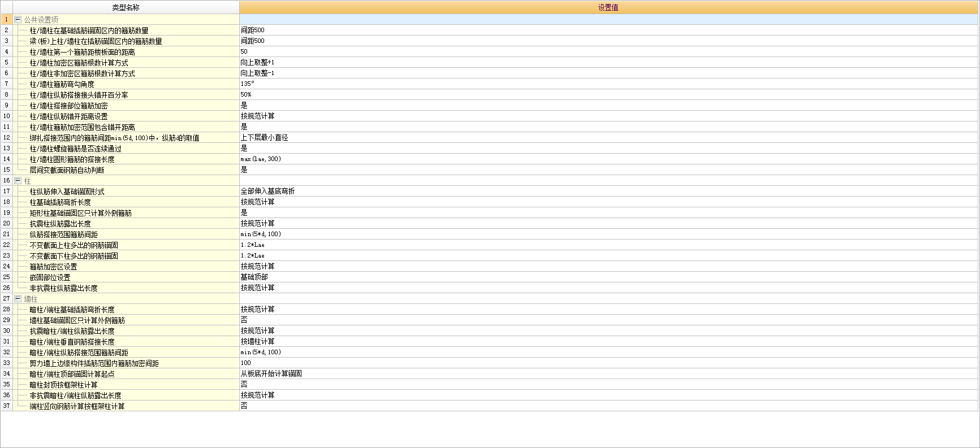
Task: Collapse the 墙柱 group
Action: [18, 298]
